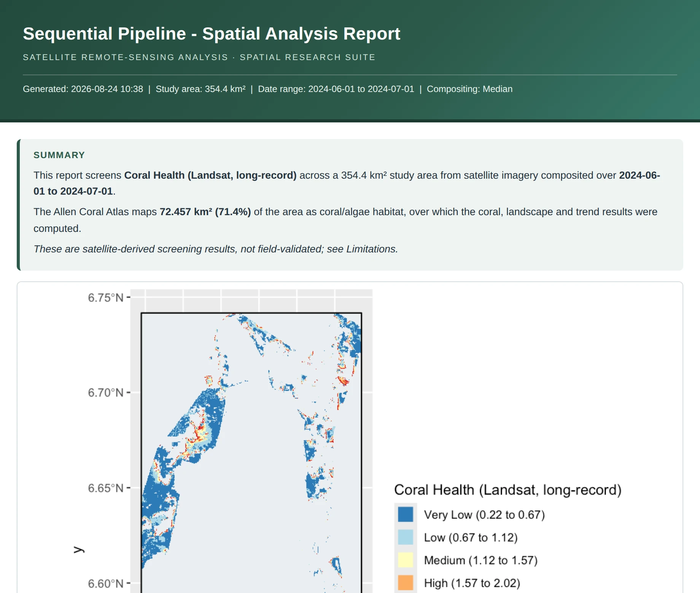Click the bold 'Coral Health (Landsat, long-record)' summary text
The height and width of the screenshot is (593, 700).
pos(210,175)
